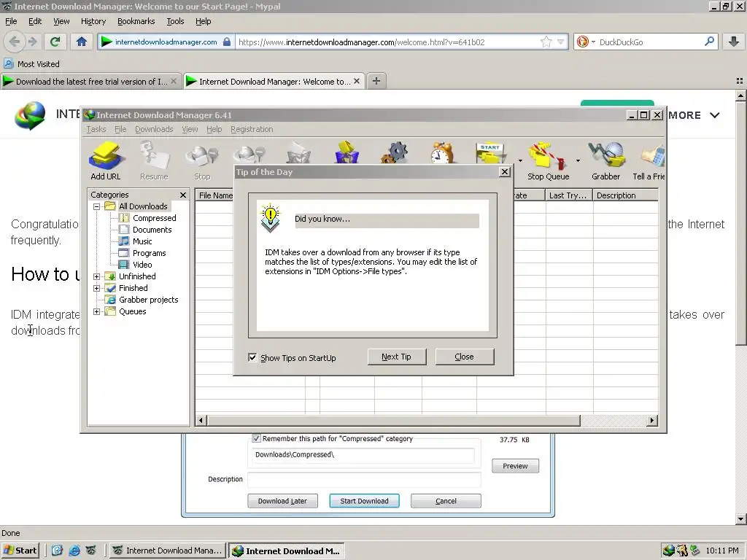The width and height of the screenshot is (747, 560).
Task: Open the Scheduler alarm clock icon
Action: 443,152
